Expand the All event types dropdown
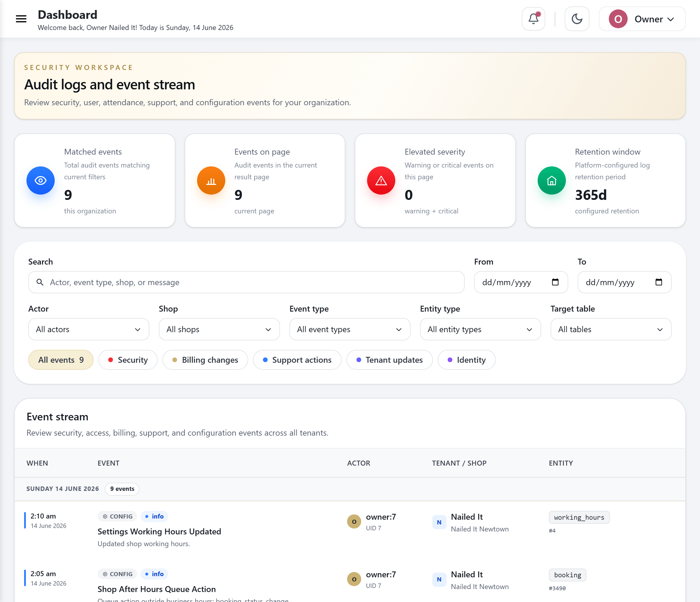The image size is (700, 602). (350, 329)
